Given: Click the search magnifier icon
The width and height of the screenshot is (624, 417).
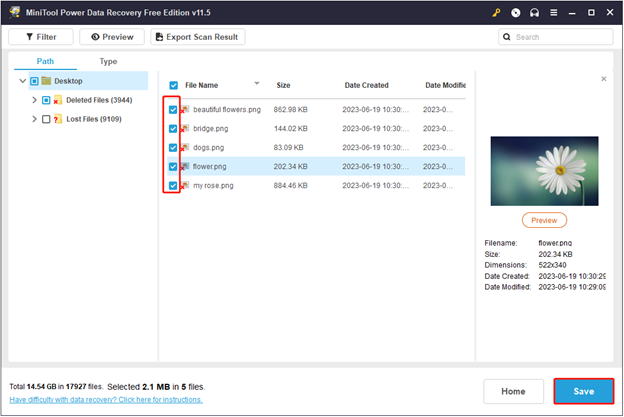Looking at the screenshot, I should (506, 37).
